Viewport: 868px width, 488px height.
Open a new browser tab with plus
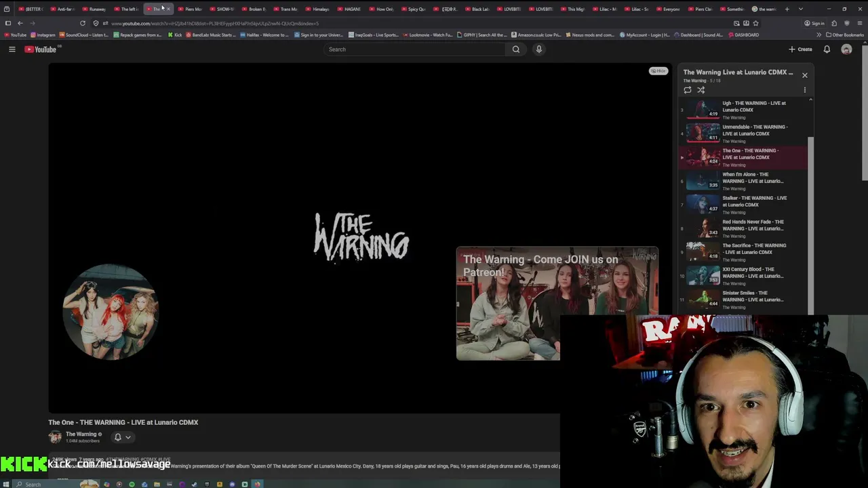(x=787, y=9)
